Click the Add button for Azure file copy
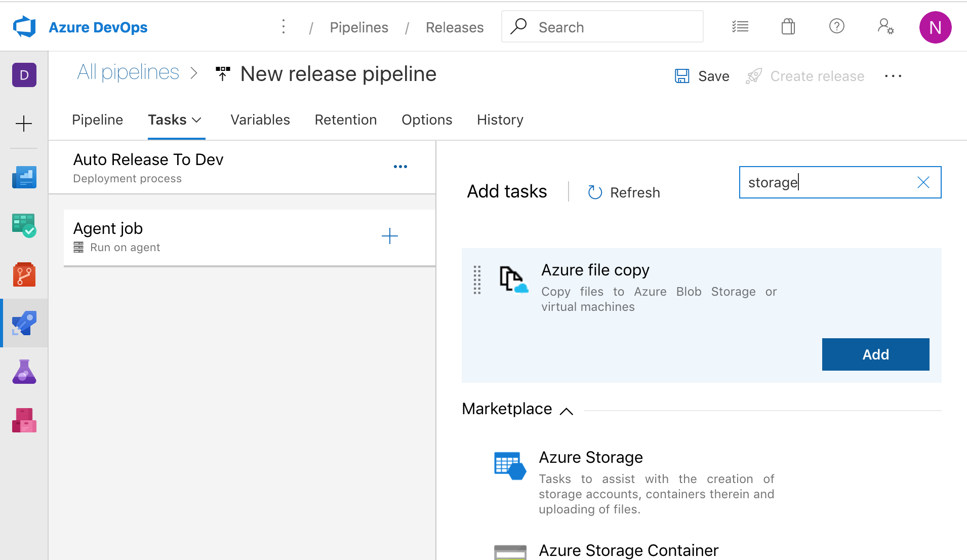 click(x=875, y=354)
